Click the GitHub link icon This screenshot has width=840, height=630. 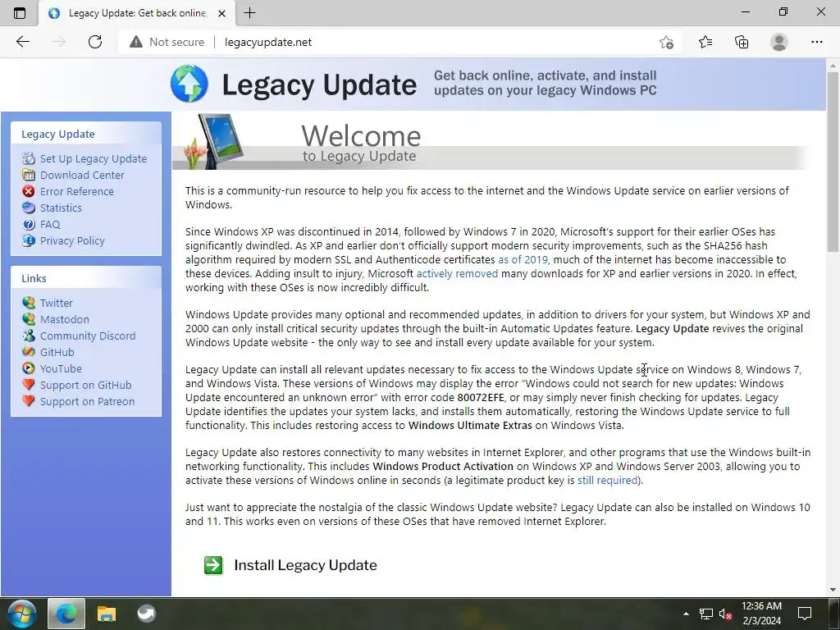[x=29, y=352]
